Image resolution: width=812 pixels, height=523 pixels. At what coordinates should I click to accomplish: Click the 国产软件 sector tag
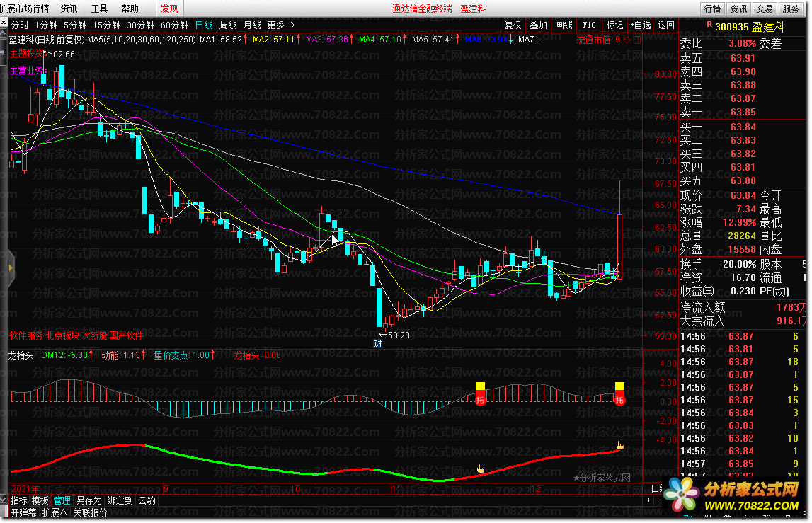coord(126,335)
